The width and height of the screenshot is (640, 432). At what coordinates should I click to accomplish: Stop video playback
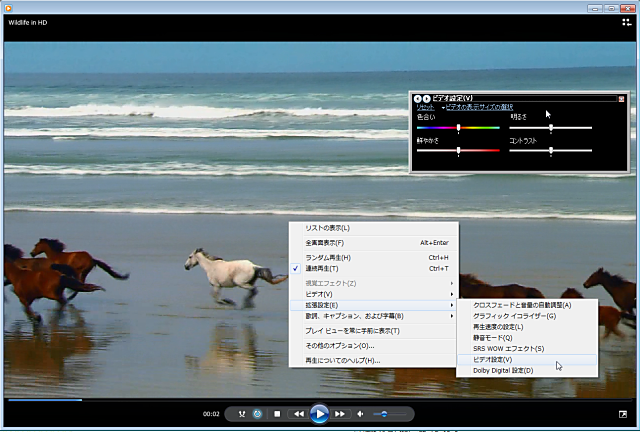[x=276, y=414]
